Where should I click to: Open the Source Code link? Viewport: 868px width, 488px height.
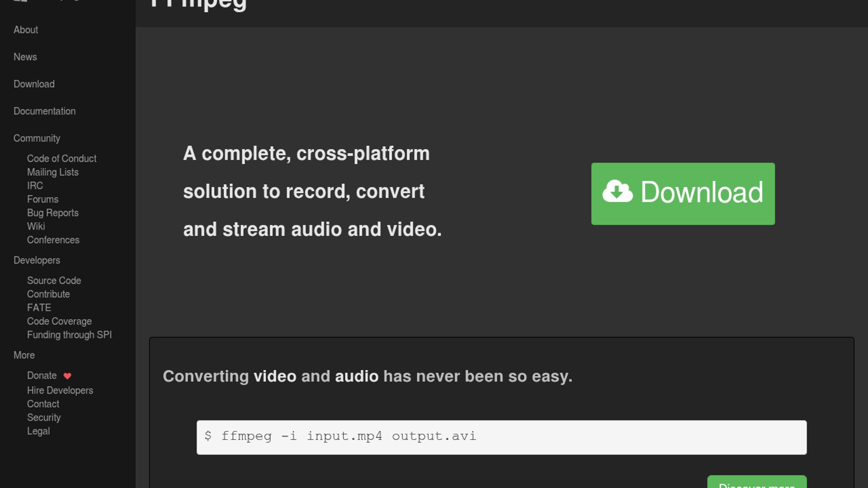pos(54,281)
